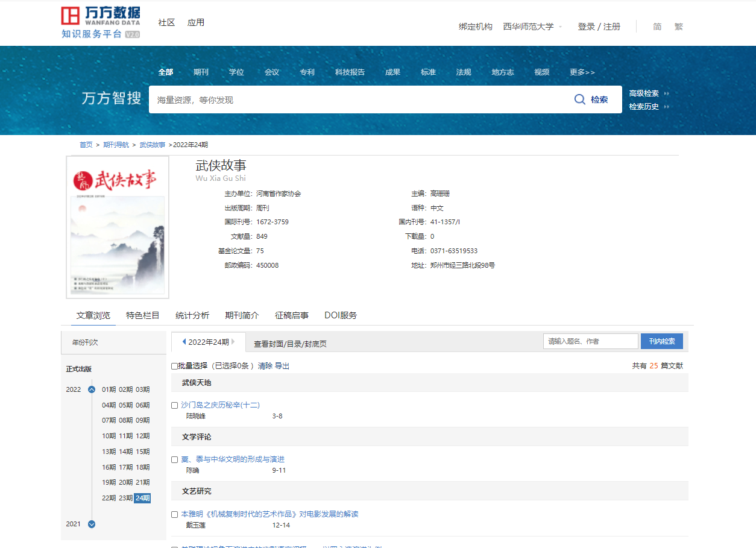Viewport: 756px width, 548px height.
Task: Switch to simplified Chinese 简
Action: click(657, 27)
